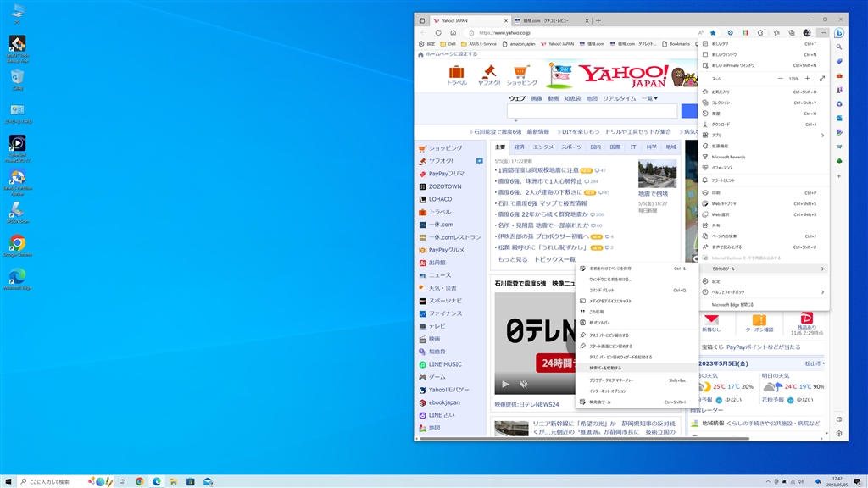
Task: Open 開発者ツール in submenu
Action: 636,402
